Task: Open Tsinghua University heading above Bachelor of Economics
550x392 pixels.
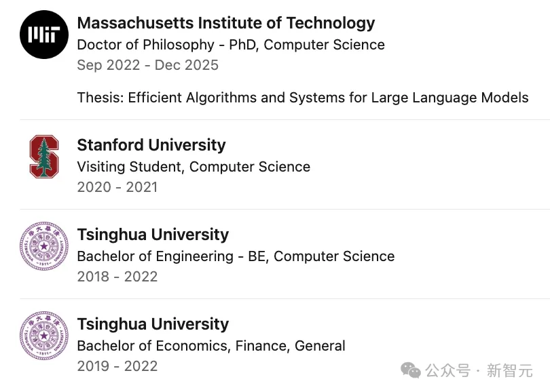Action: pos(153,324)
